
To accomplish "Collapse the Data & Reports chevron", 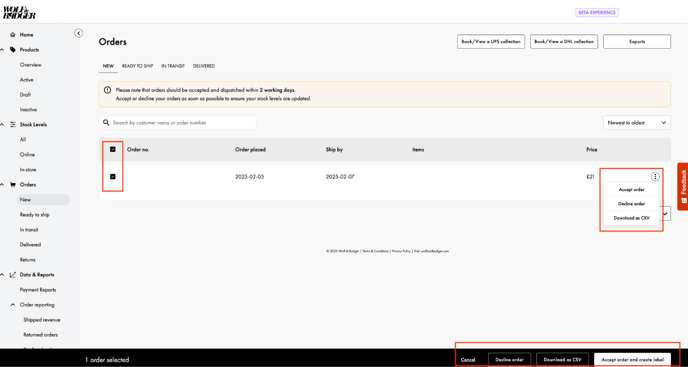I will pyautogui.click(x=3, y=275).
